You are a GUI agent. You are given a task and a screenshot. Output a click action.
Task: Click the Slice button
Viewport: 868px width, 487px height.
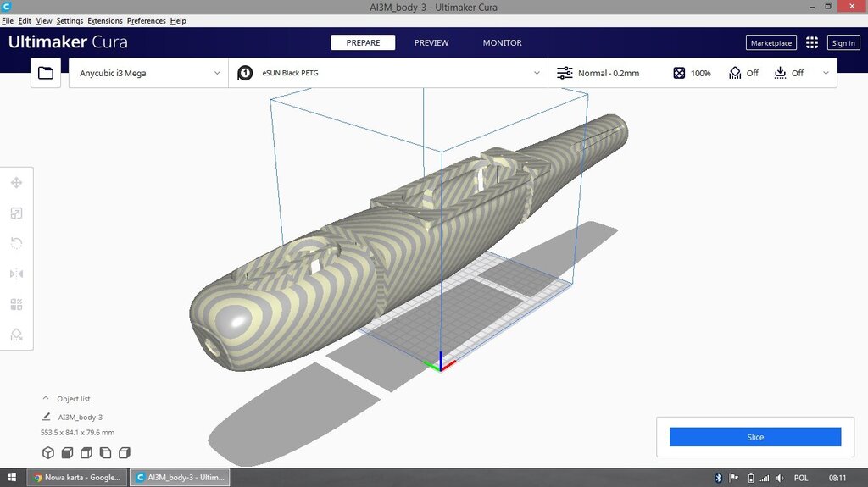pos(754,437)
